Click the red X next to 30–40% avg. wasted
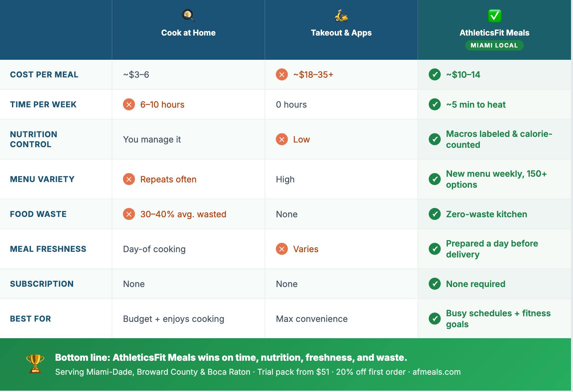 [x=129, y=214]
